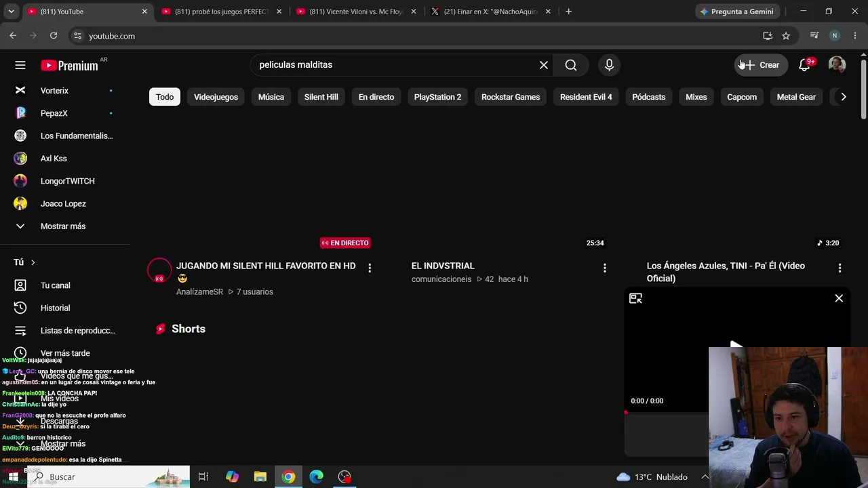This screenshot has height=488, width=868.
Task: Close the miniplayer
Action: pyautogui.click(x=839, y=298)
